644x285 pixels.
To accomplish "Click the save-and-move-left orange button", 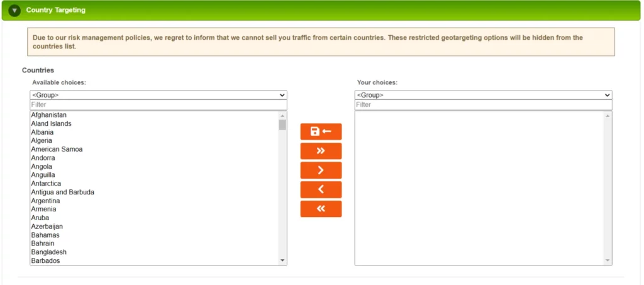I will (321, 131).
